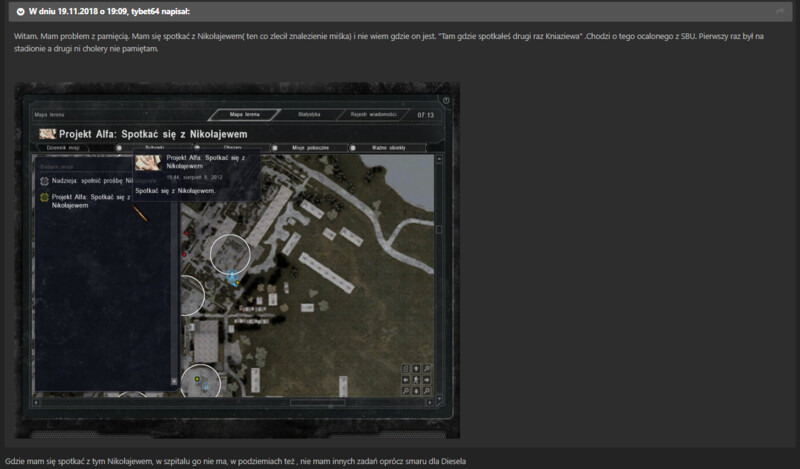Click the pan up arrow in map controls
Viewport: 800px width, 469px height.
(x=415, y=369)
